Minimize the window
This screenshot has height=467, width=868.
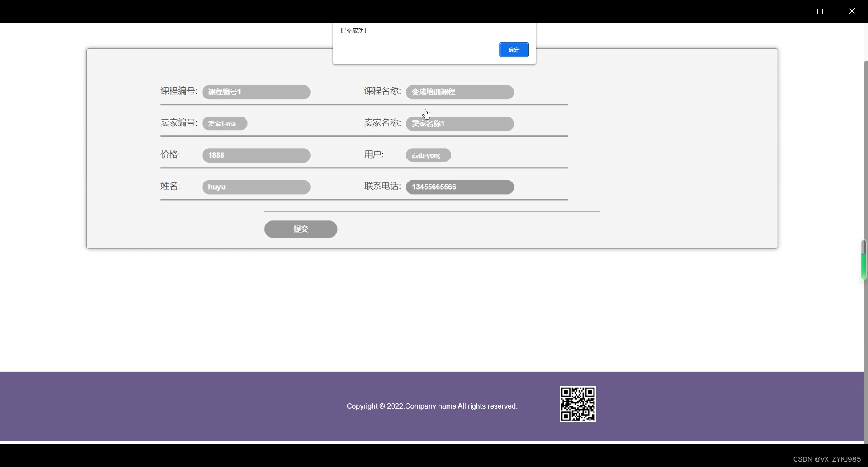pyautogui.click(x=790, y=11)
